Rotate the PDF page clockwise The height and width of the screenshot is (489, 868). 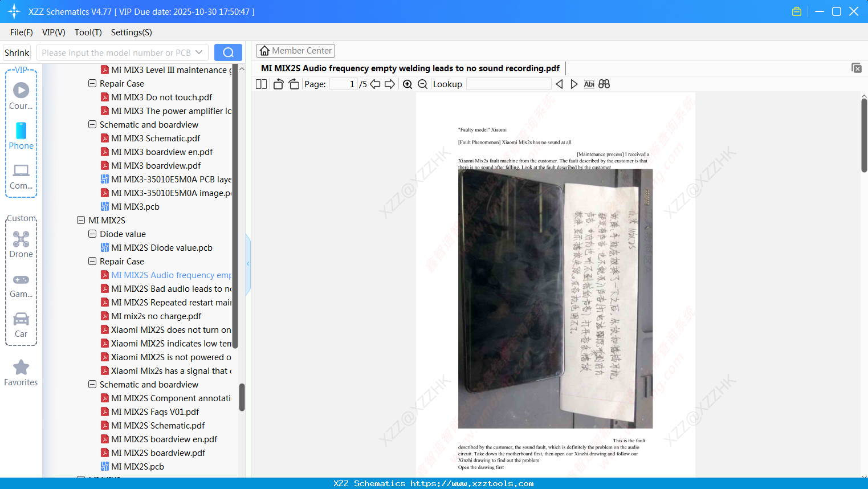(294, 84)
